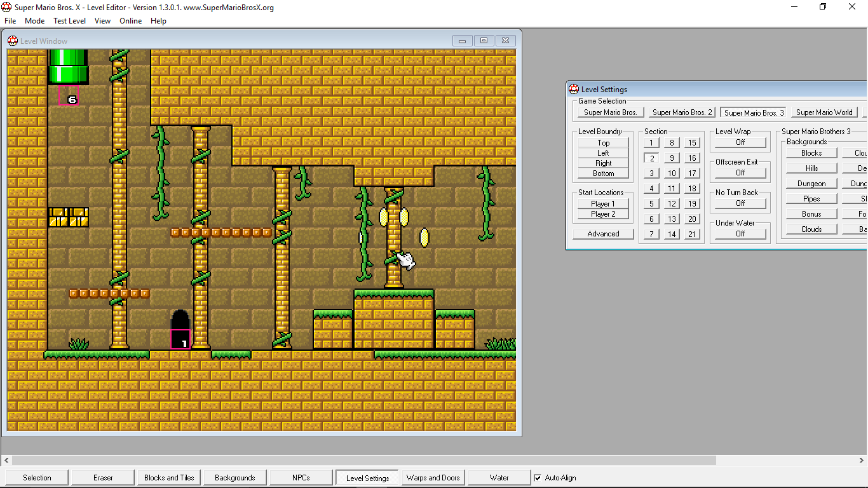The height and width of the screenshot is (488, 868).
Task: Switch to Eraser mode tab
Action: pos(103,478)
